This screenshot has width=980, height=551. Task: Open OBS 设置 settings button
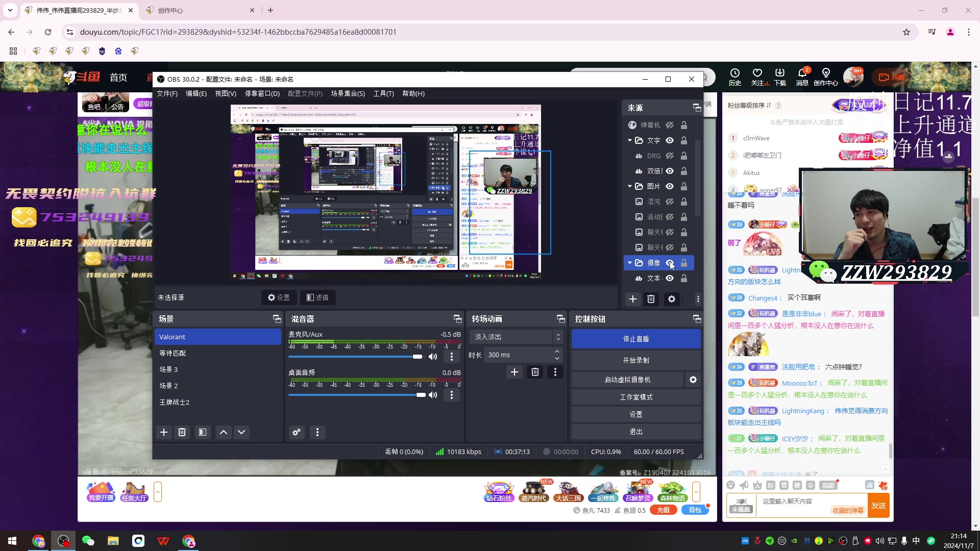click(636, 414)
